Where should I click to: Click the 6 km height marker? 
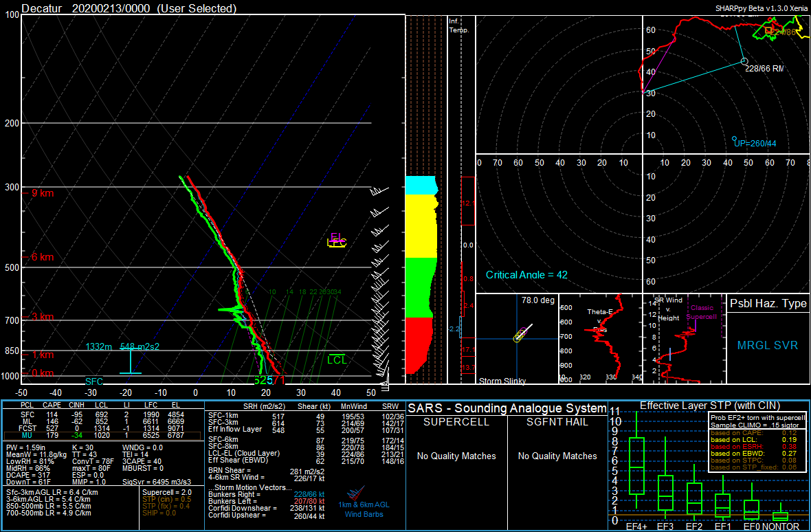coord(39,257)
